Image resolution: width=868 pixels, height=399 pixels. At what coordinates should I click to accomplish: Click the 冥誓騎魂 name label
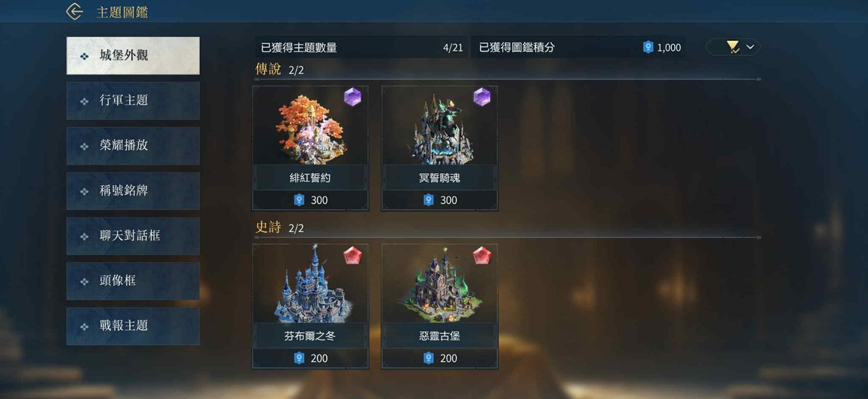(x=439, y=178)
